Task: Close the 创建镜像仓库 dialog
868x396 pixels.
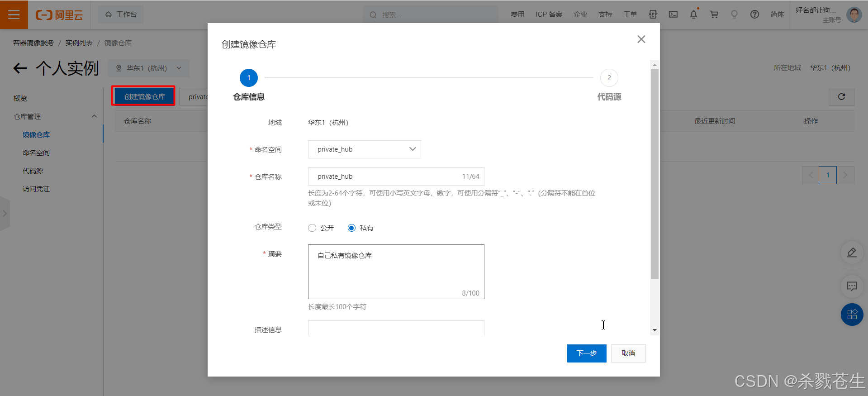Action: 641,39
